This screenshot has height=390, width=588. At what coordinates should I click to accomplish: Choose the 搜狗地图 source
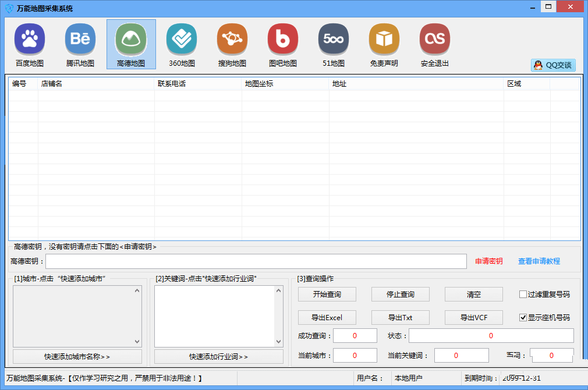coord(232,44)
